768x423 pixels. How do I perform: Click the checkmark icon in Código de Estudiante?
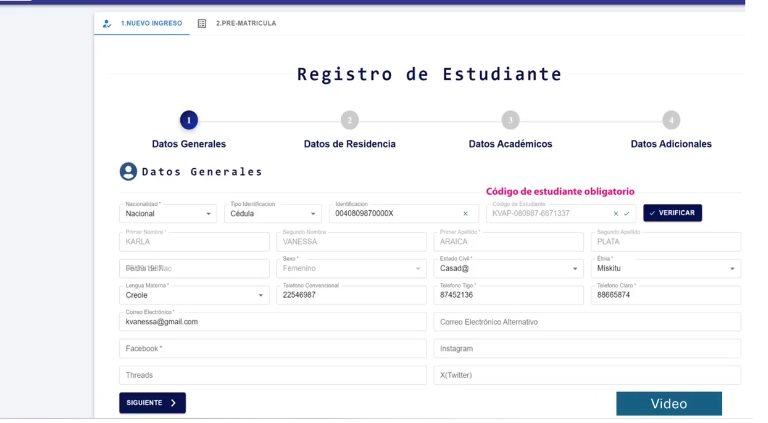point(627,213)
